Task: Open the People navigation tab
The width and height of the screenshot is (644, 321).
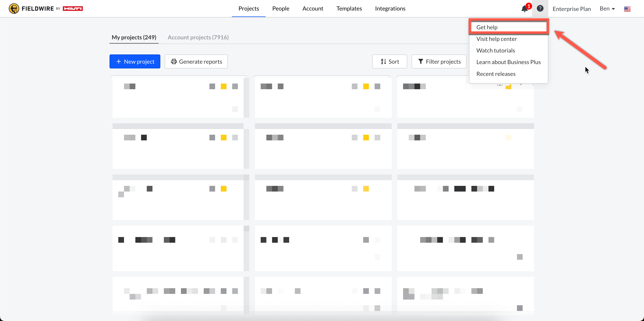Action: [281, 9]
